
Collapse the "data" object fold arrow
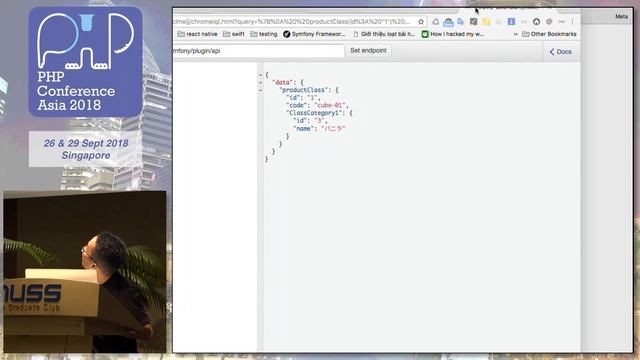tap(260, 82)
